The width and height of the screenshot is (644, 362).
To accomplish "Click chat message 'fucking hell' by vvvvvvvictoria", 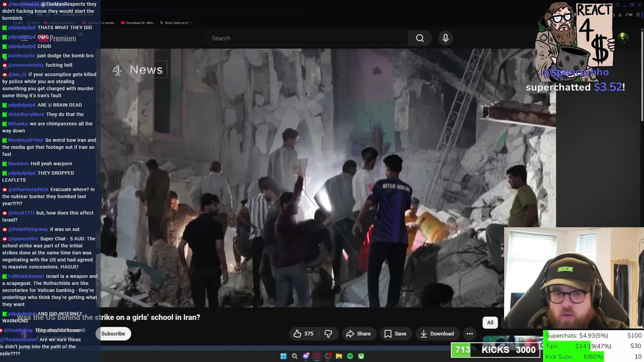I will (x=59, y=65).
